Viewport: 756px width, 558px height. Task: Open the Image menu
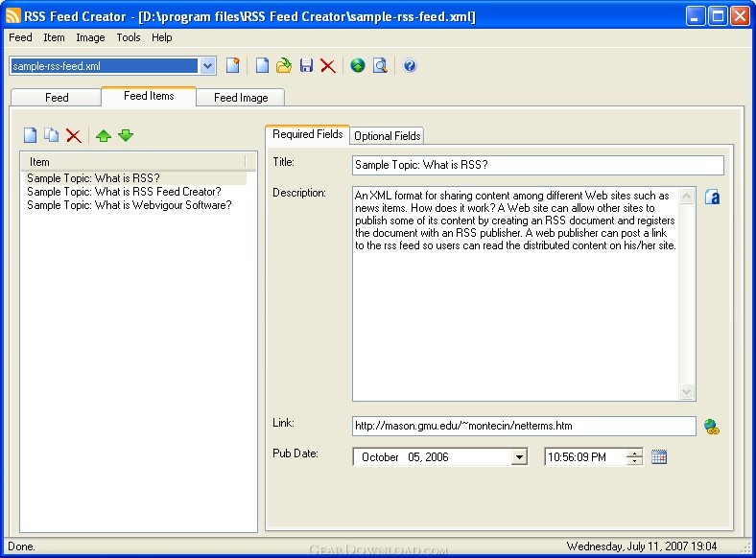[x=90, y=37]
